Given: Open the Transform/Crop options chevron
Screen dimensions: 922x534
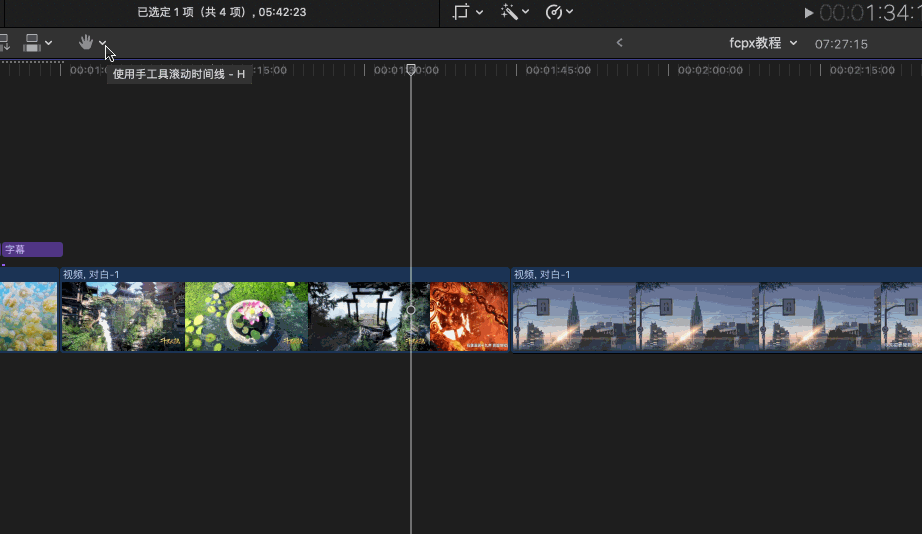Looking at the screenshot, I should coord(479,12).
